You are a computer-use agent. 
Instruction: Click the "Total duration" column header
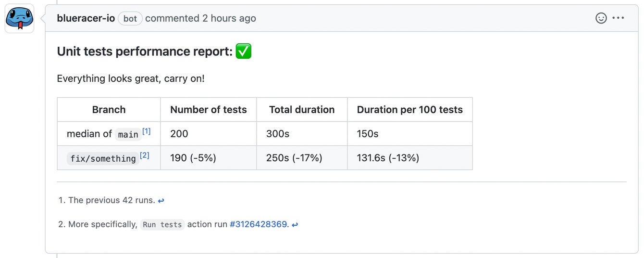point(302,110)
